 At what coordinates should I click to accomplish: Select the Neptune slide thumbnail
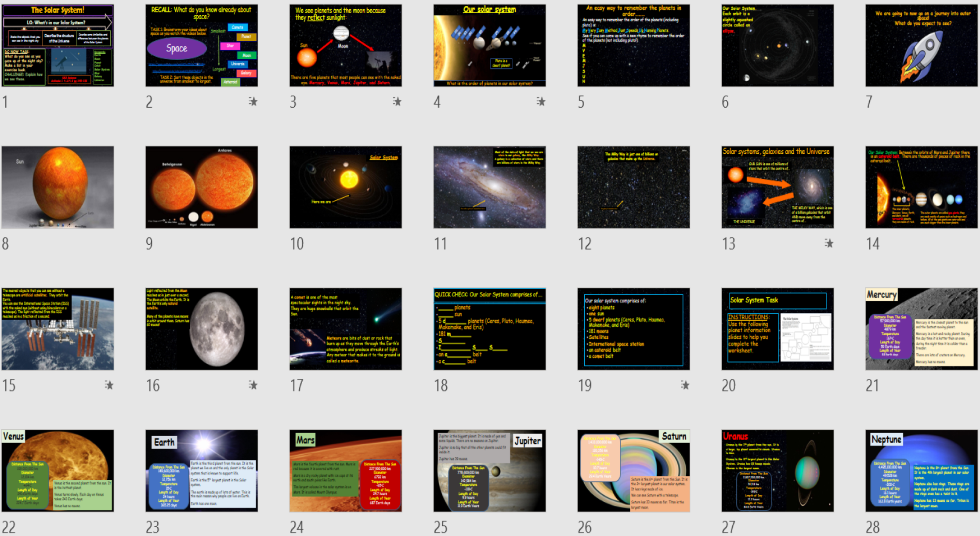pyautogui.click(x=921, y=471)
